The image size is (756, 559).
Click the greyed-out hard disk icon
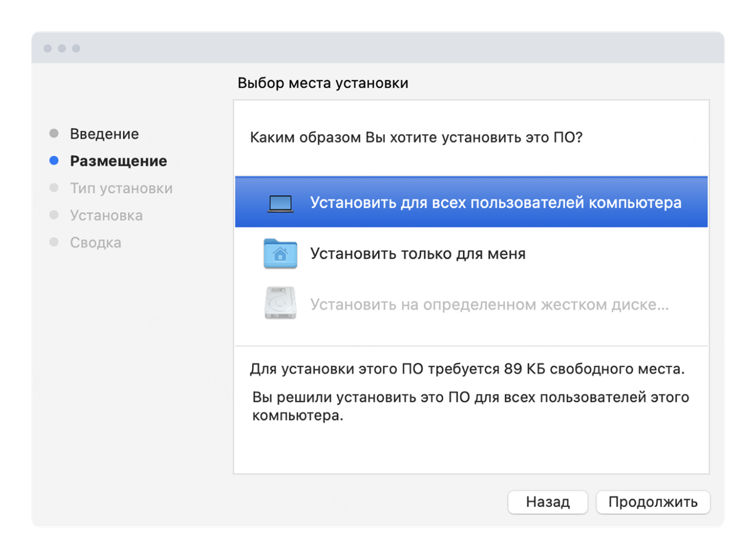280,304
